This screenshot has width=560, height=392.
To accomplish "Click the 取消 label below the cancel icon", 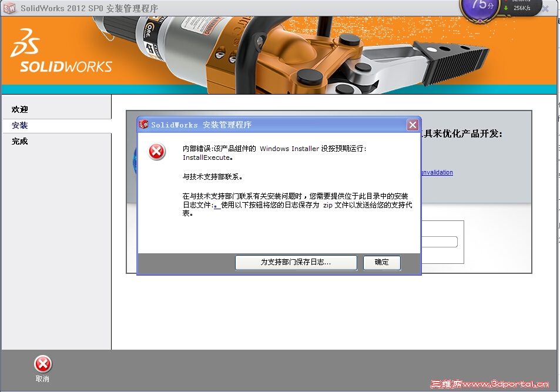I will click(x=42, y=379).
